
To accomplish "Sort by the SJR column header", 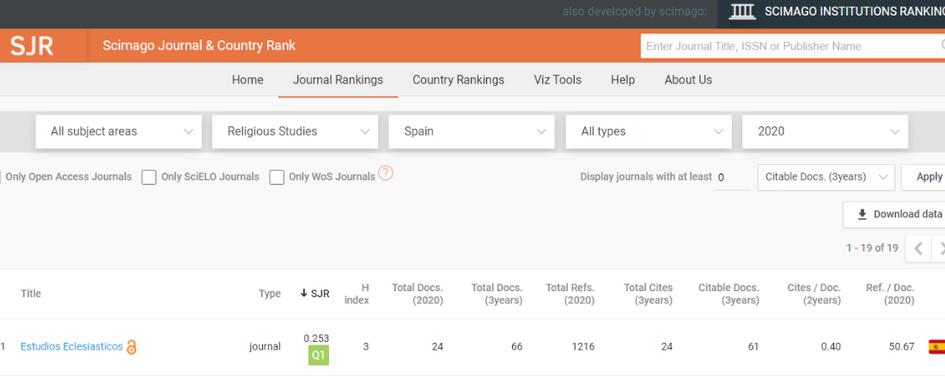I will [315, 294].
